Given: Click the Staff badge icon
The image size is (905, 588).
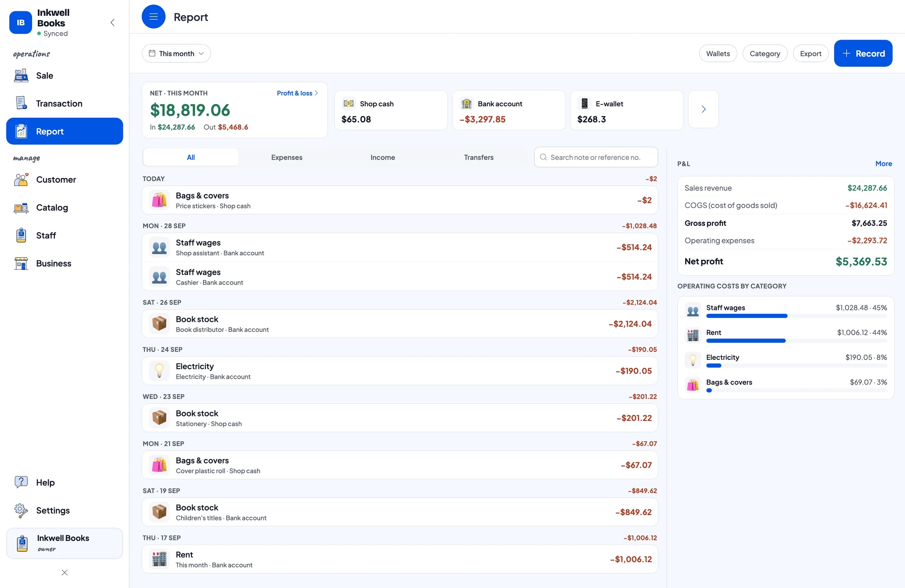Looking at the screenshot, I should 21,235.
